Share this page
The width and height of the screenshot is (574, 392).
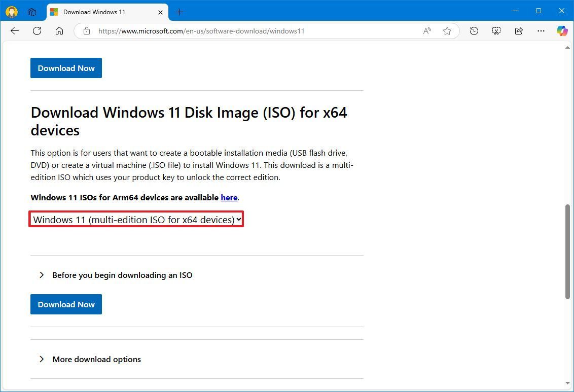[x=518, y=31]
